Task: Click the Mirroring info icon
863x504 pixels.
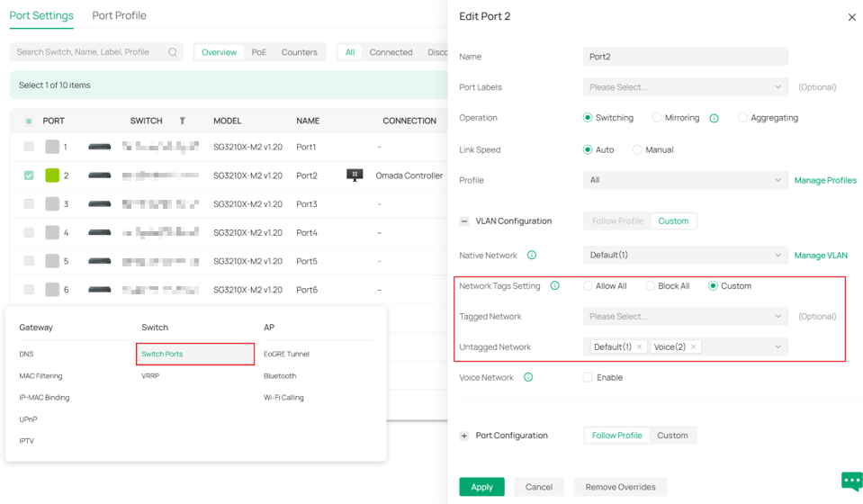Action: 714,118
